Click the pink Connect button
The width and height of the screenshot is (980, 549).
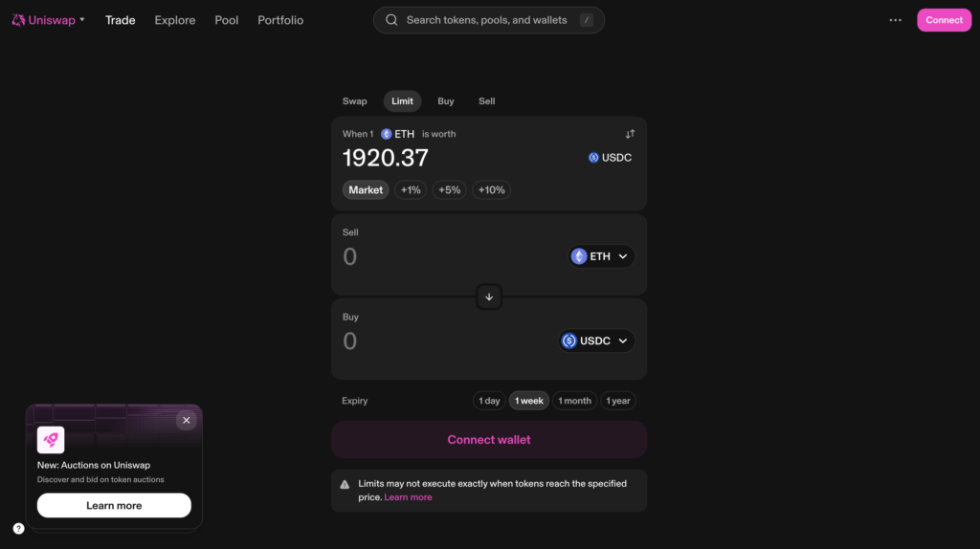coord(944,20)
